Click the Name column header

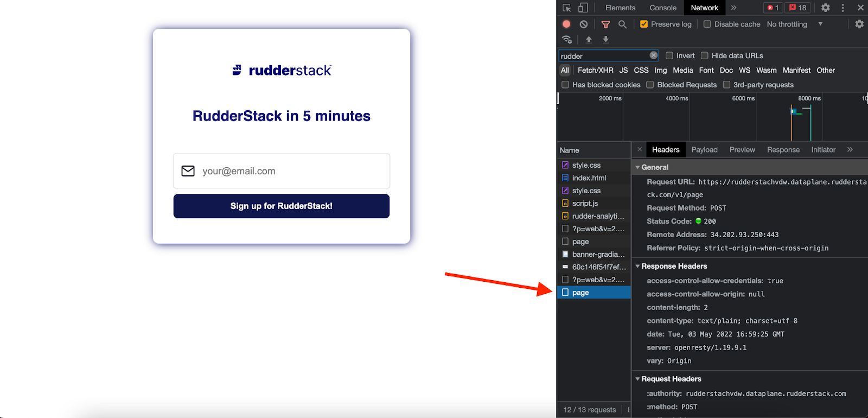click(594, 150)
